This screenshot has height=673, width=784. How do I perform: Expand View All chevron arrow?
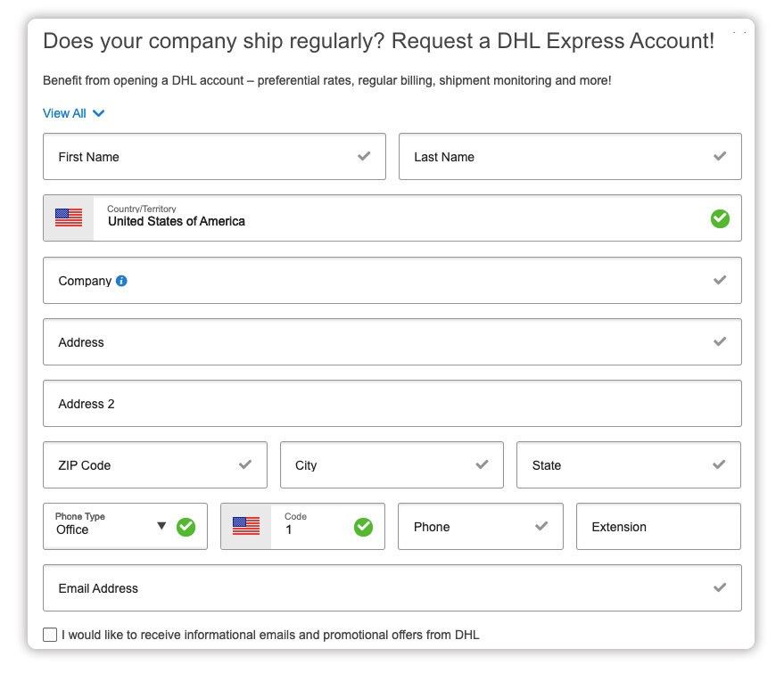point(99,113)
